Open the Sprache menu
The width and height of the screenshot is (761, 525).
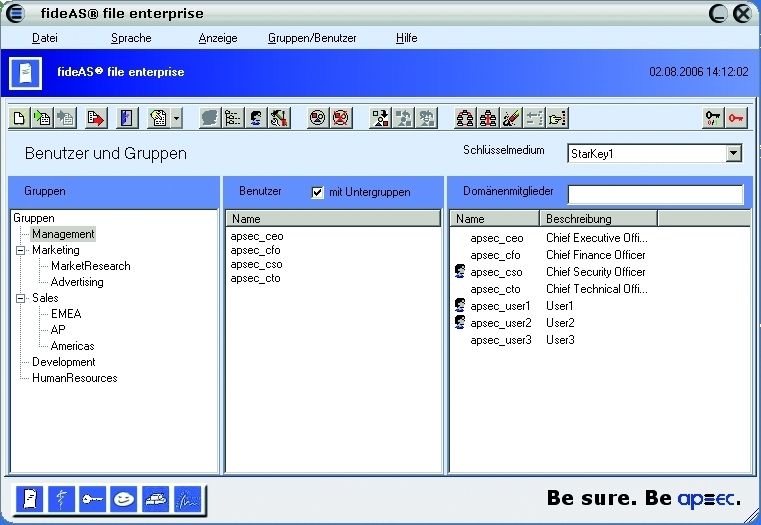[131, 38]
